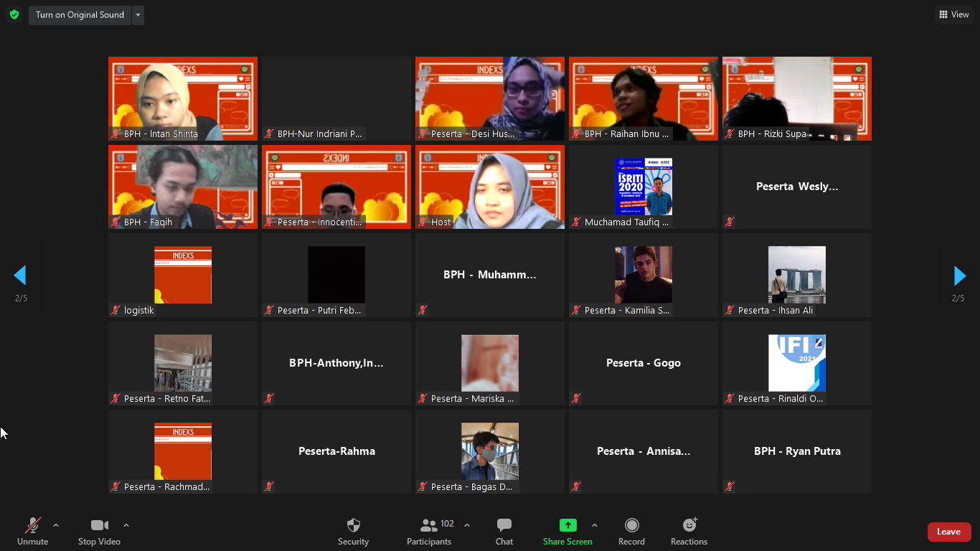The image size is (980, 551).
Task: Select Host video tile
Action: click(490, 187)
